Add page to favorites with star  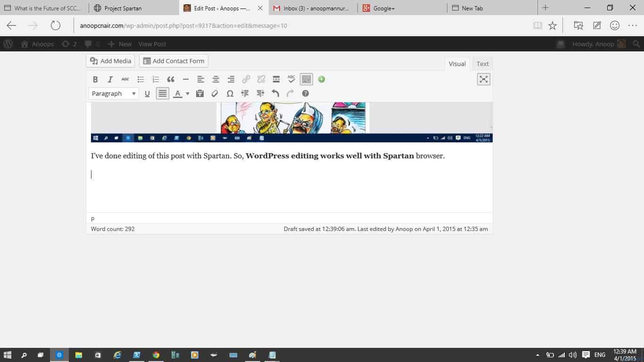[553, 25]
